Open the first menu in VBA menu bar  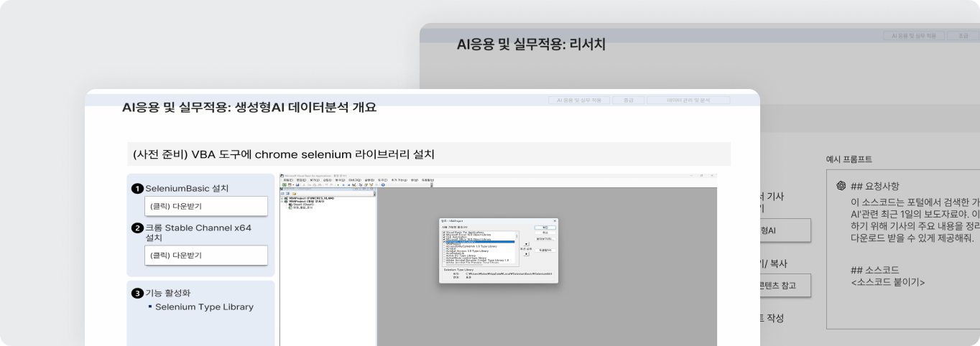(287, 179)
